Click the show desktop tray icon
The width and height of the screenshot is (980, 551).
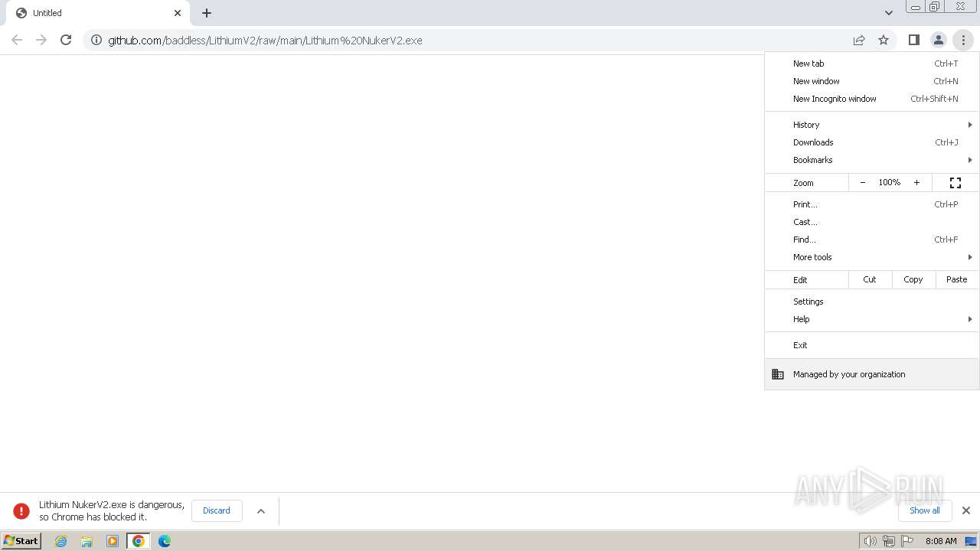click(x=971, y=541)
